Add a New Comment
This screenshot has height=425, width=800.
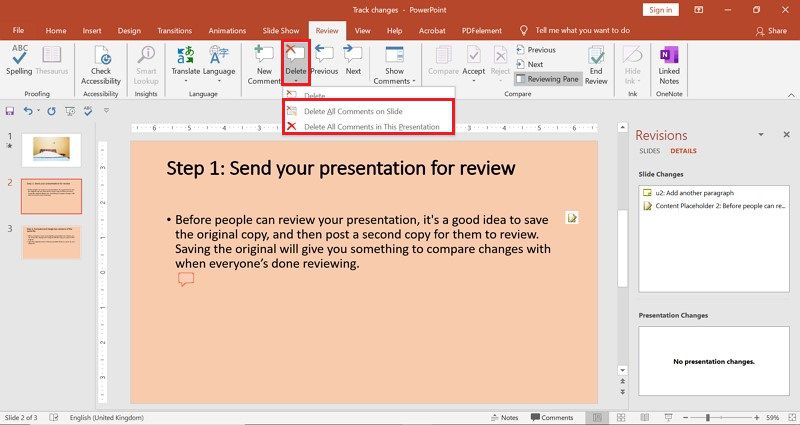pyautogui.click(x=264, y=65)
